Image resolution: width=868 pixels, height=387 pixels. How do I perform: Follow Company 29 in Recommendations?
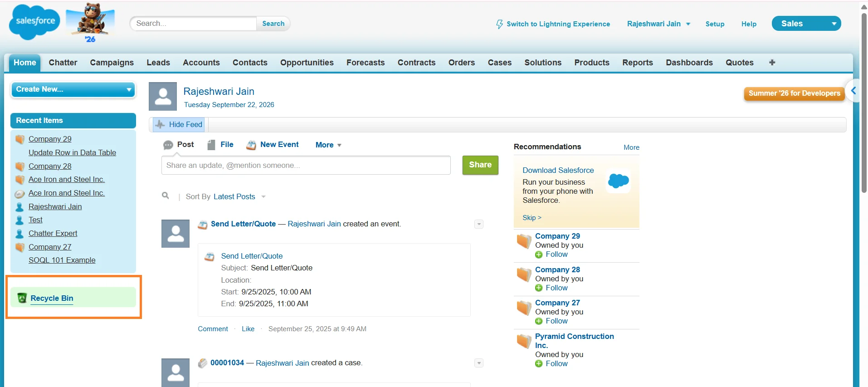[x=556, y=255]
